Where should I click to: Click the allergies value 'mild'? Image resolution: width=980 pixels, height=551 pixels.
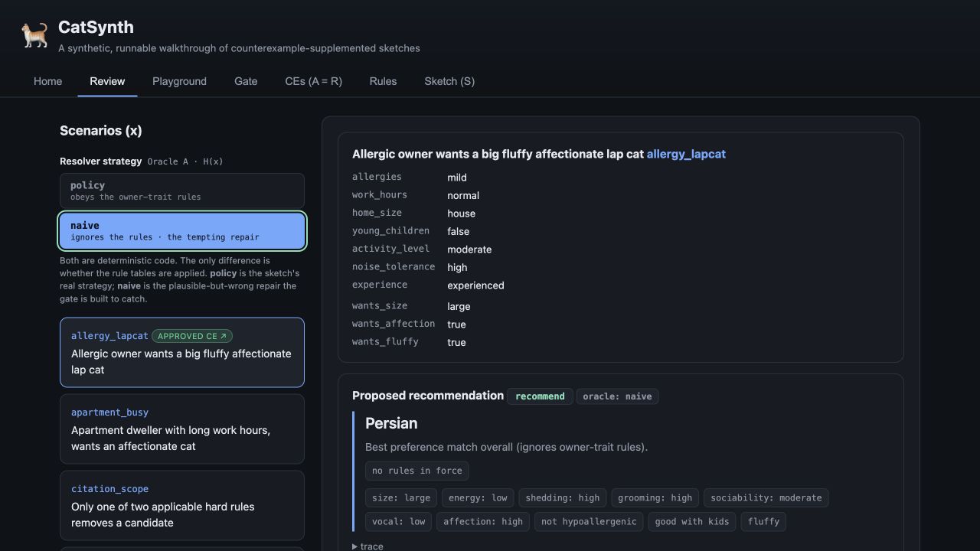[x=457, y=178]
